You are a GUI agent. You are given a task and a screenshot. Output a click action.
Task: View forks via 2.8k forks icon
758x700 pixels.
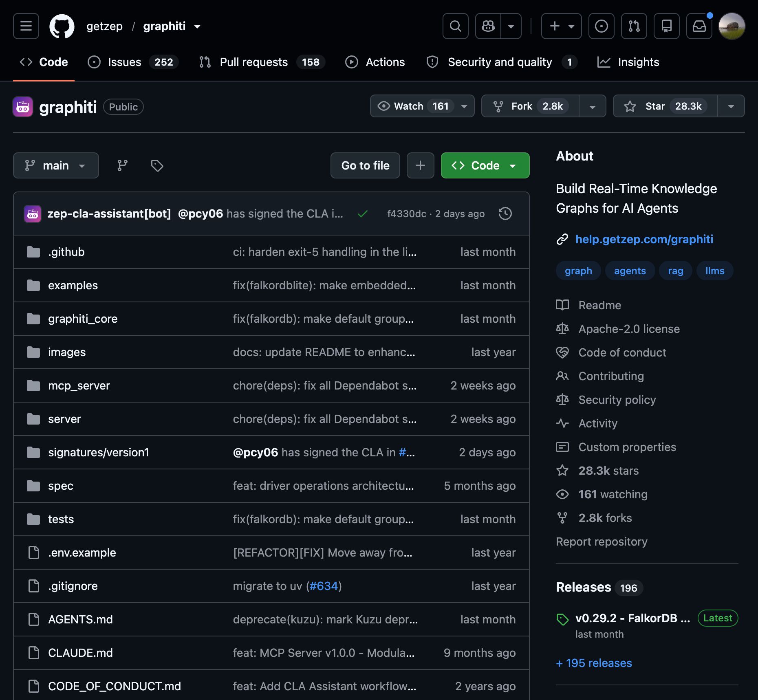(x=562, y=518)
